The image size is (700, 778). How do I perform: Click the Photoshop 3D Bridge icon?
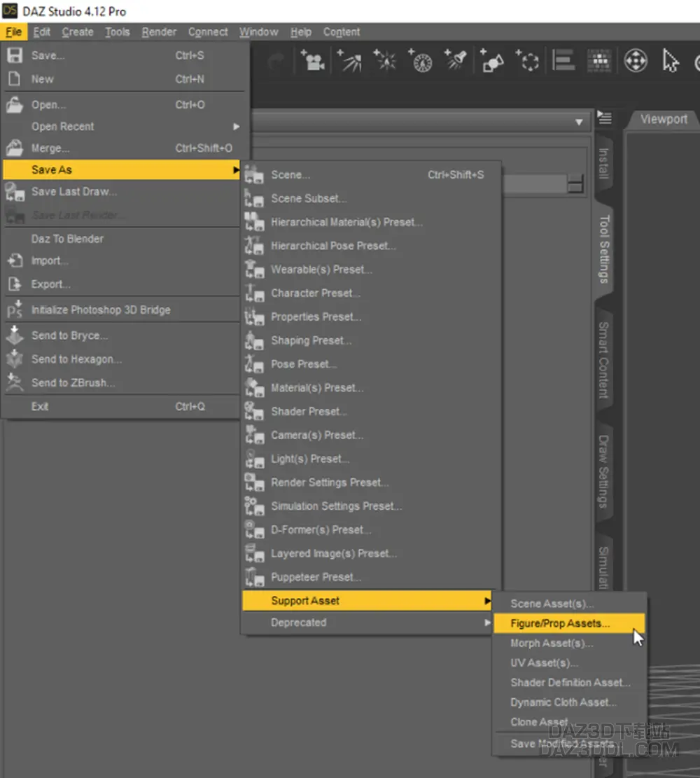point(15,309)
